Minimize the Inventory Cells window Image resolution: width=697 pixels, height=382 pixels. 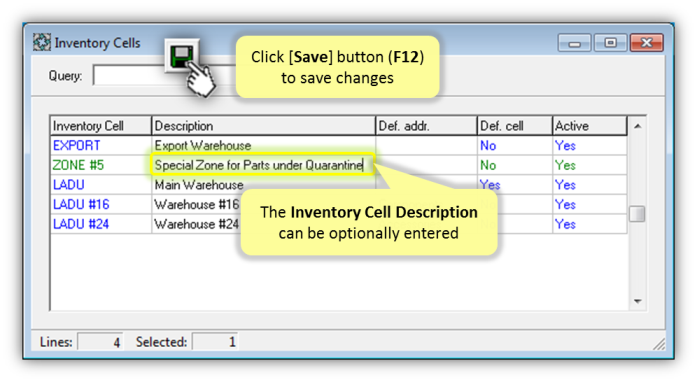(x=574, y=43)
